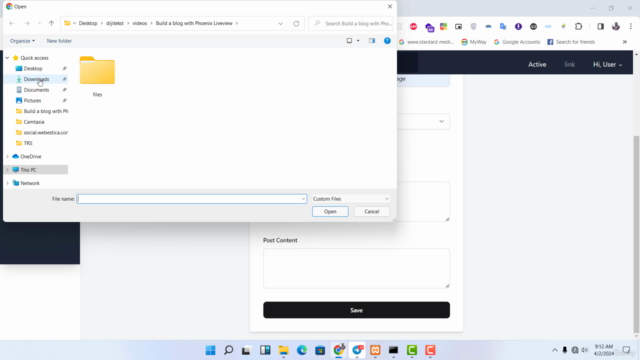The image size is (640, 360).
Task: Open the Google Accounts bookmark
Action: (517, 42)
